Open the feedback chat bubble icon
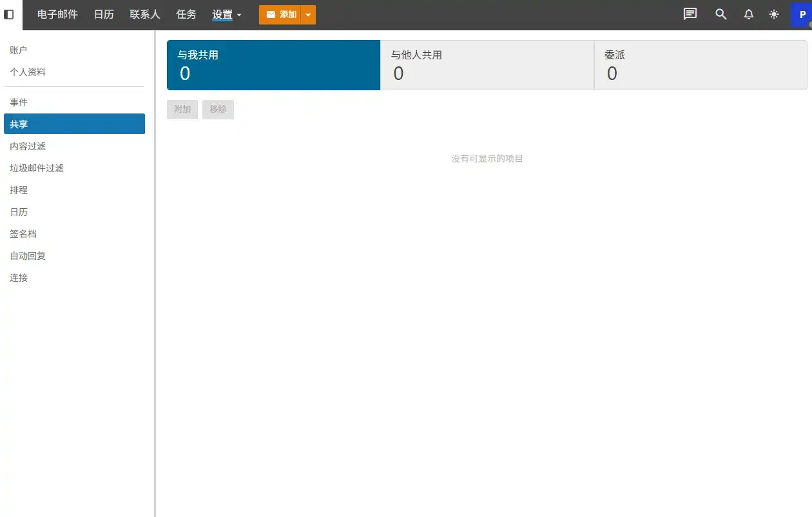 tap(690, 14)
